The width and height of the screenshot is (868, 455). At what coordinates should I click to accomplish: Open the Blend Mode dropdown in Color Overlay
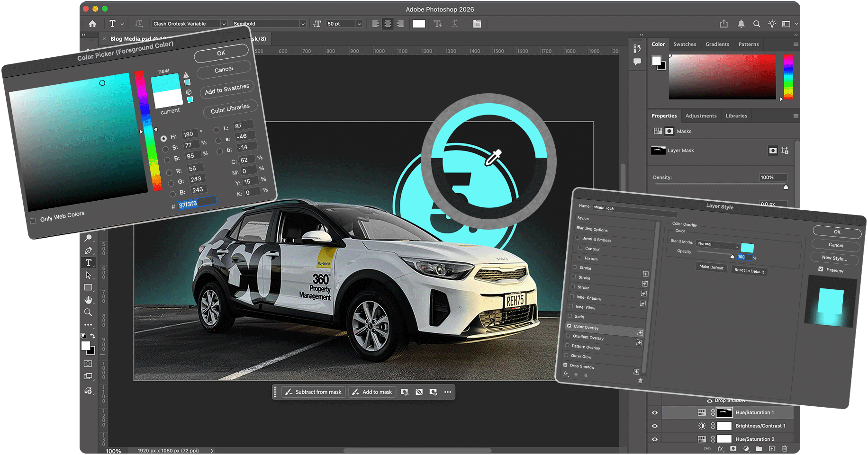pyautogui.click(x=716, y=244)
